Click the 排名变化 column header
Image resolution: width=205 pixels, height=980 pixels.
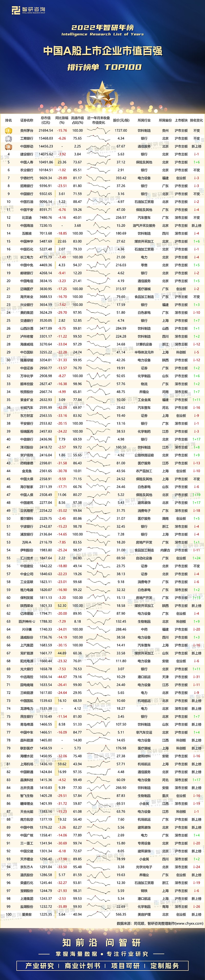(196, 120)
